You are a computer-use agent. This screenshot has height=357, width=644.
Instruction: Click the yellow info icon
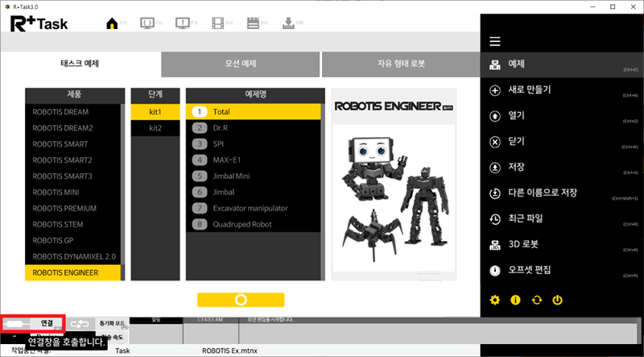point(515,300)
